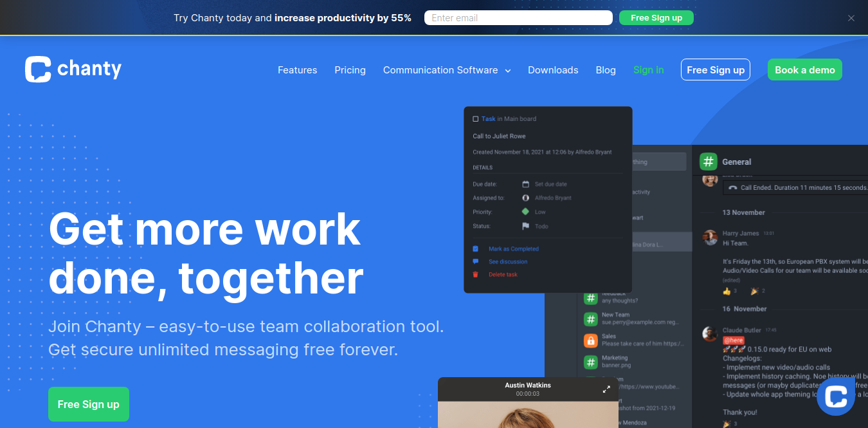Open the Blog link

(x=606, y=70)
